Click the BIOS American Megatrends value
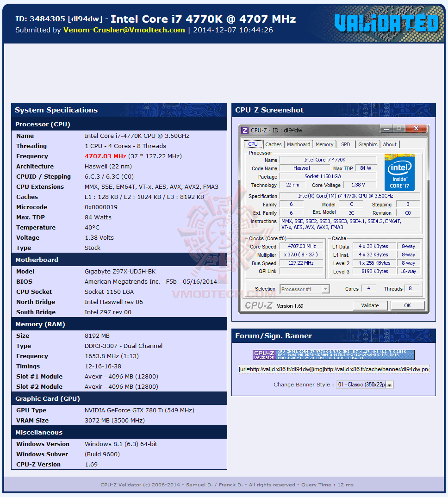This screenshot has height=497, width=448. click(x=150, y=282)
